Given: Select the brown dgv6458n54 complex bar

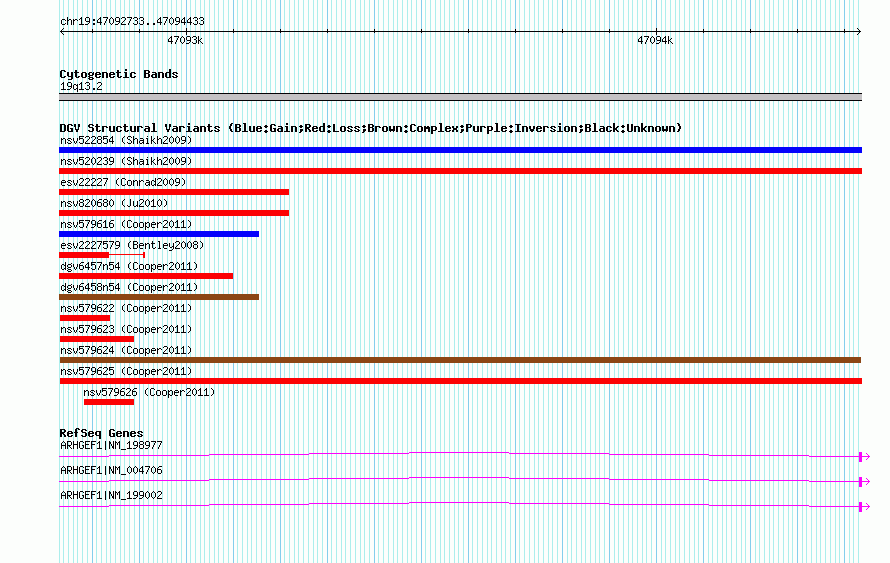Looking at the screenshot, I should coord(159,297).
